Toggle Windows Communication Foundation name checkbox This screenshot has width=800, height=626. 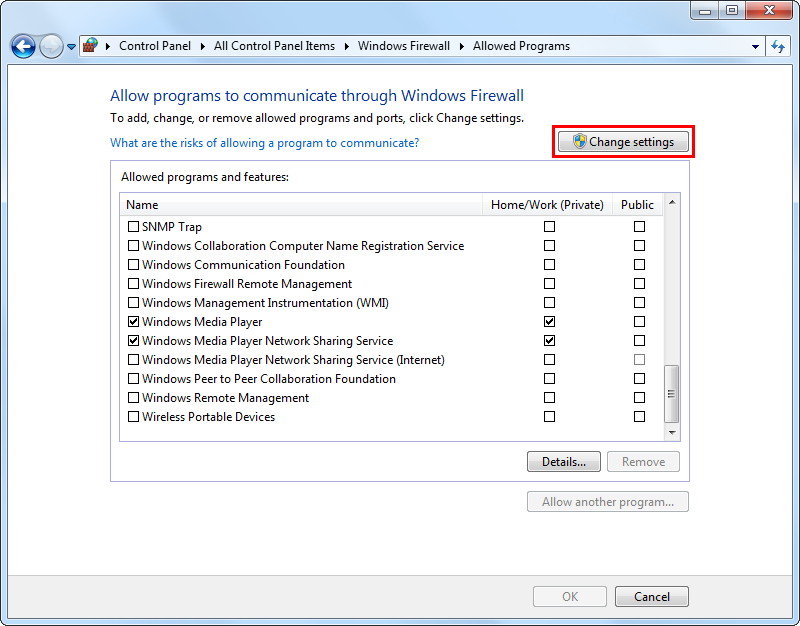[133, 265]
